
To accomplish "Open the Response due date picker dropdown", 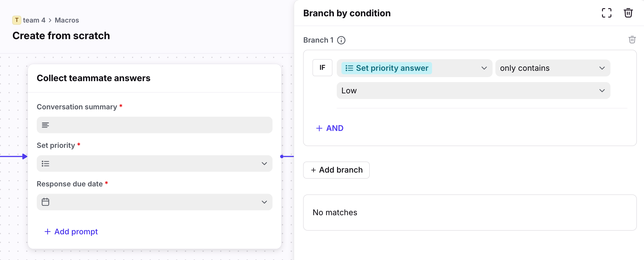I will [264, 202].
